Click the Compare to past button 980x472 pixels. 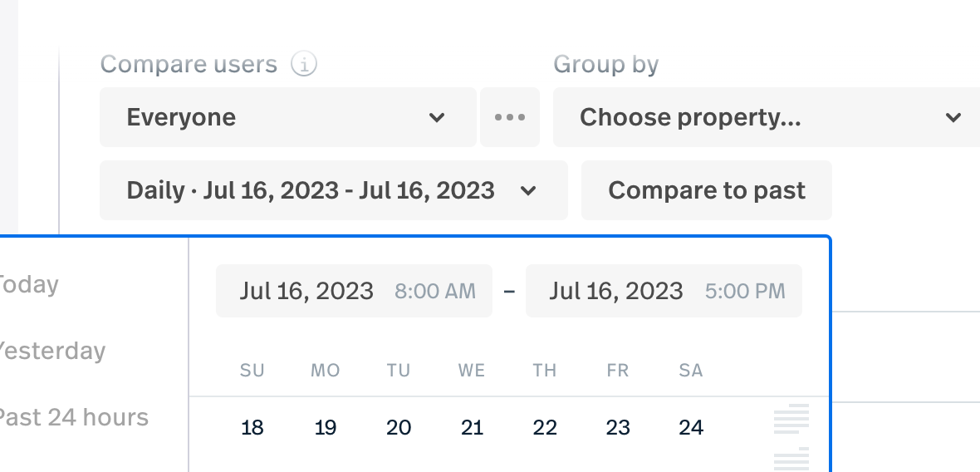pos(706,190)
